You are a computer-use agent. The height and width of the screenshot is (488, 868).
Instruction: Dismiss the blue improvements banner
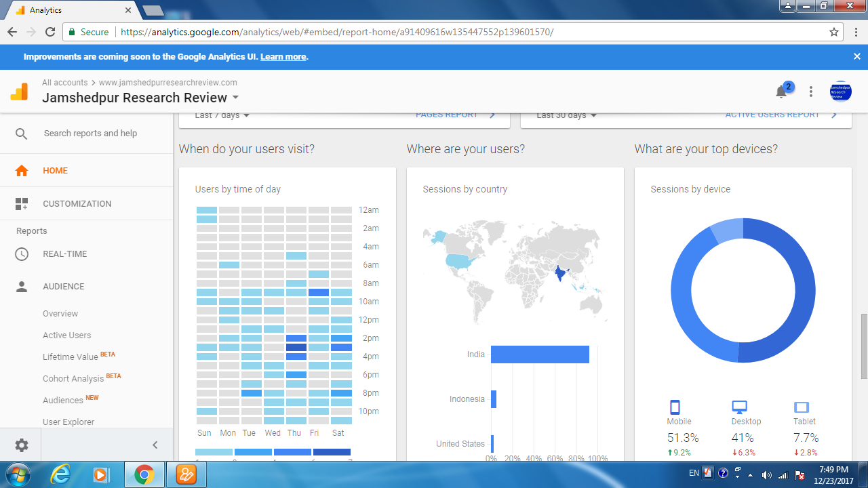[x=857, y=57]
